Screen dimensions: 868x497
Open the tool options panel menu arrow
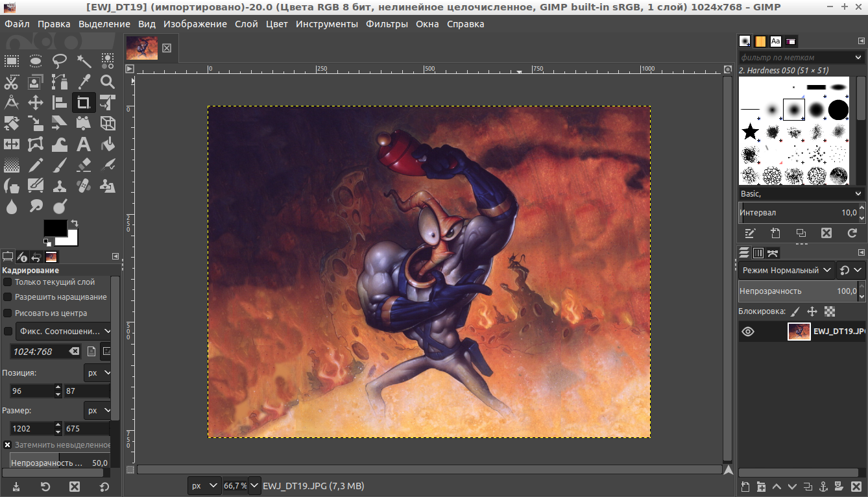(115, 256)
